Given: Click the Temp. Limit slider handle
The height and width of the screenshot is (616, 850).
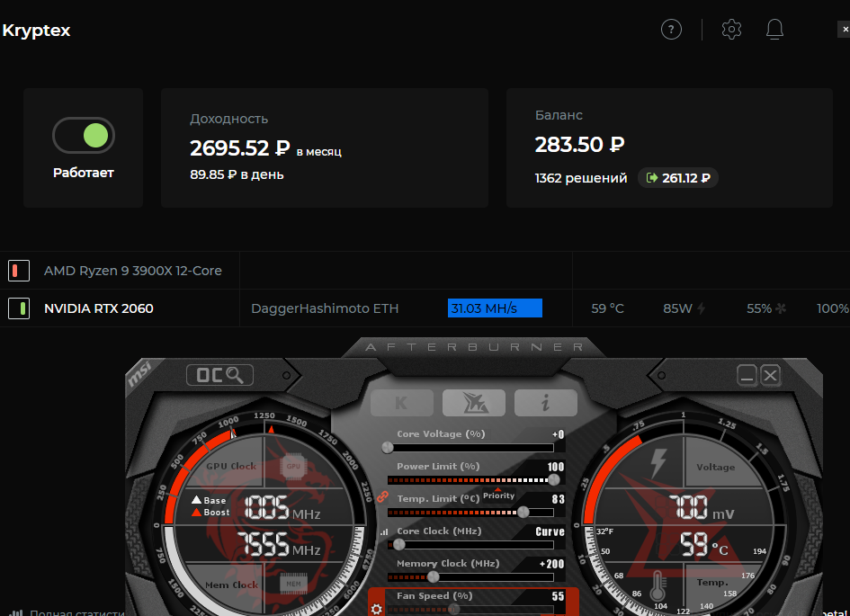Looking at the screenshot, I should [523, 512].
